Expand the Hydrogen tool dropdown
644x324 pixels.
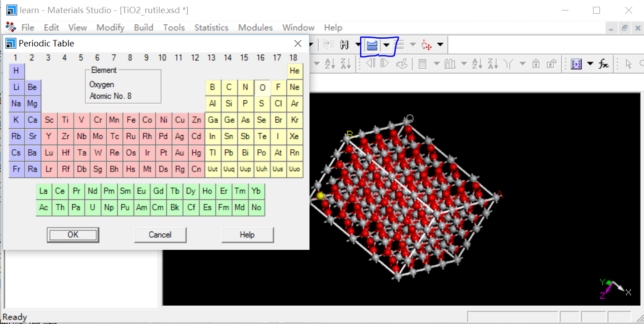click(x=358, y=44)
